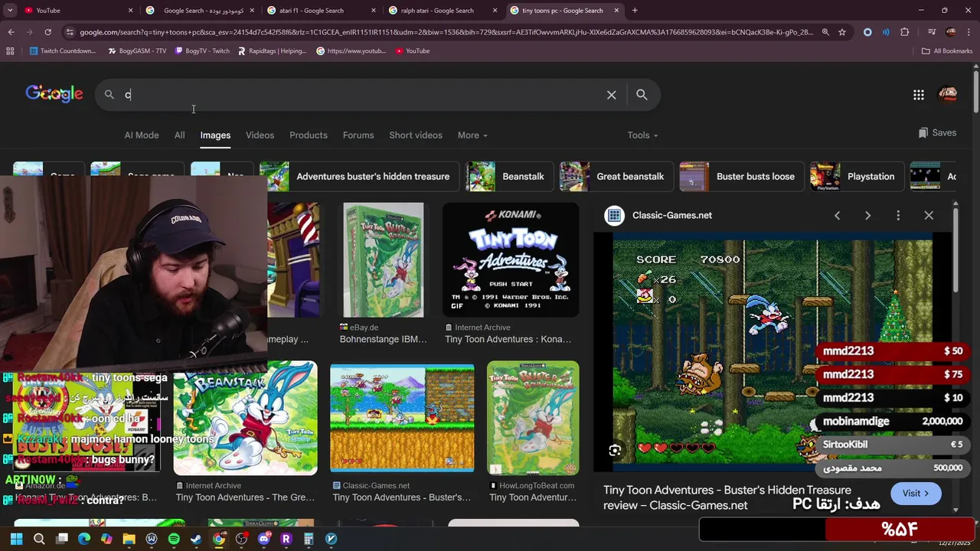Expand the More search filters dropdown
This screenshot has width=980, height=551.
pos(472,135)
